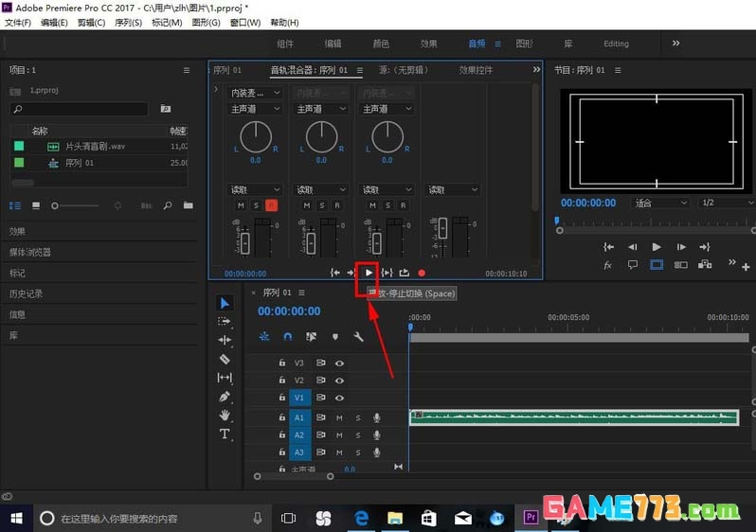This screenshot has height=532, width=756.
Task: Open the 序列(S) menu
Action: point(128,23)
